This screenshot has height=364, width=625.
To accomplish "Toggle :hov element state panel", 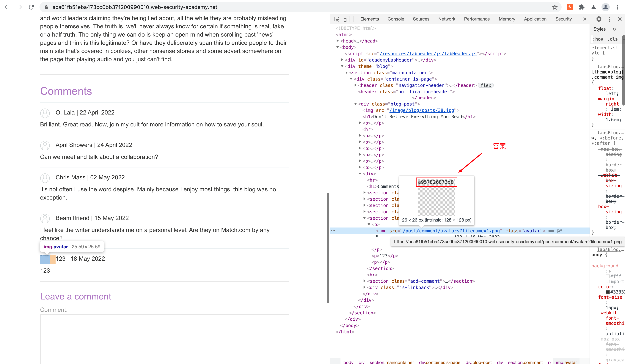I will [x=598, y=39].
